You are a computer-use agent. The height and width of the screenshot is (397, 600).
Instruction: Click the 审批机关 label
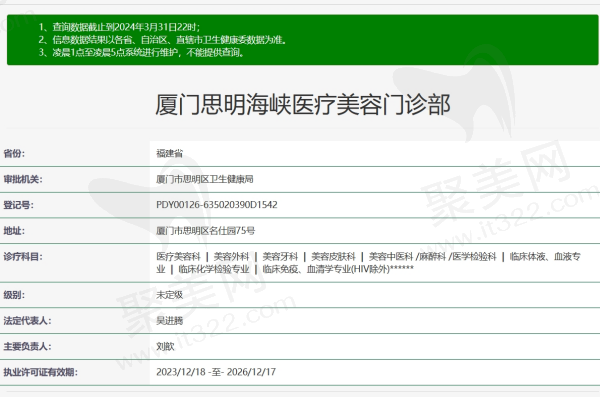tap(23, 179)
